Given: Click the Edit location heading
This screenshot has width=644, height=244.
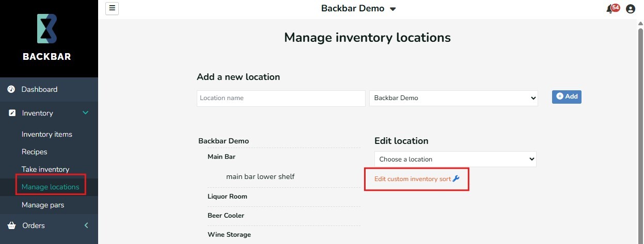Looking at the screenshot, I should pyautogui.click(x=401, y=141).
